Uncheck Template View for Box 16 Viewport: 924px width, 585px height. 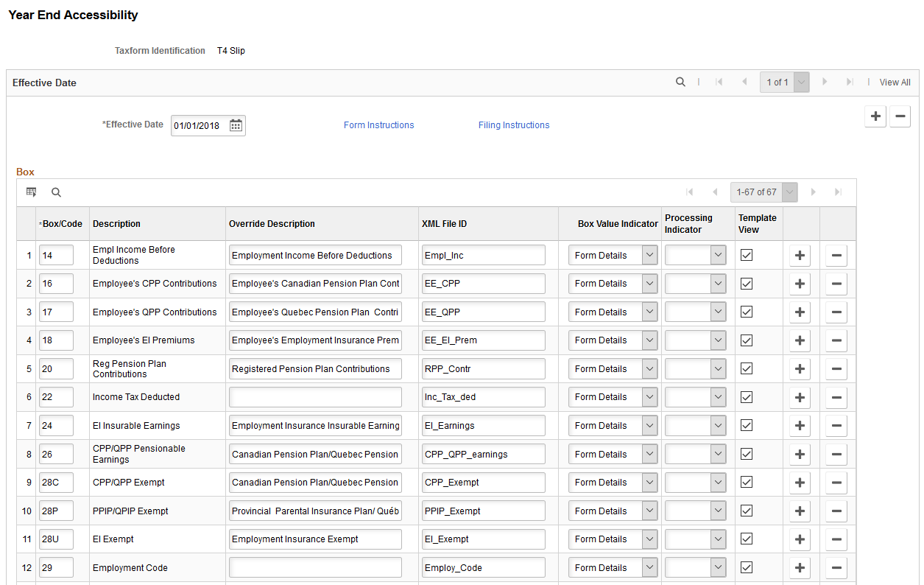(x=747, y=283)
